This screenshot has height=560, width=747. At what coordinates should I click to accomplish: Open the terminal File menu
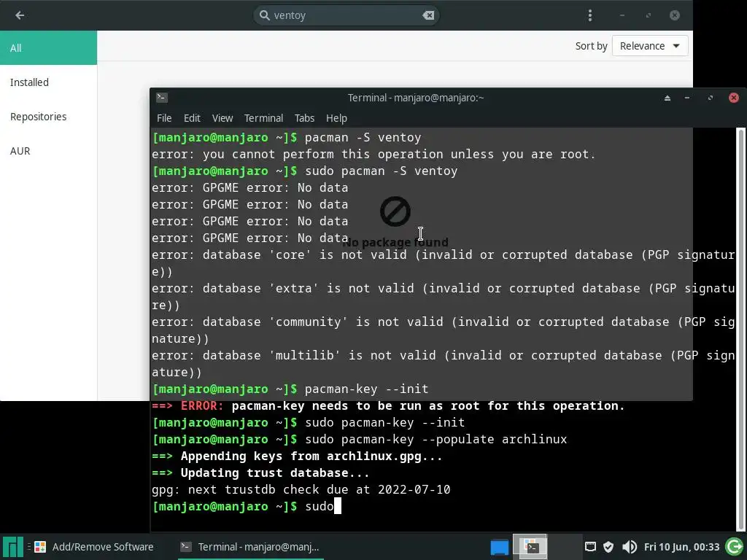coord(164,118)
